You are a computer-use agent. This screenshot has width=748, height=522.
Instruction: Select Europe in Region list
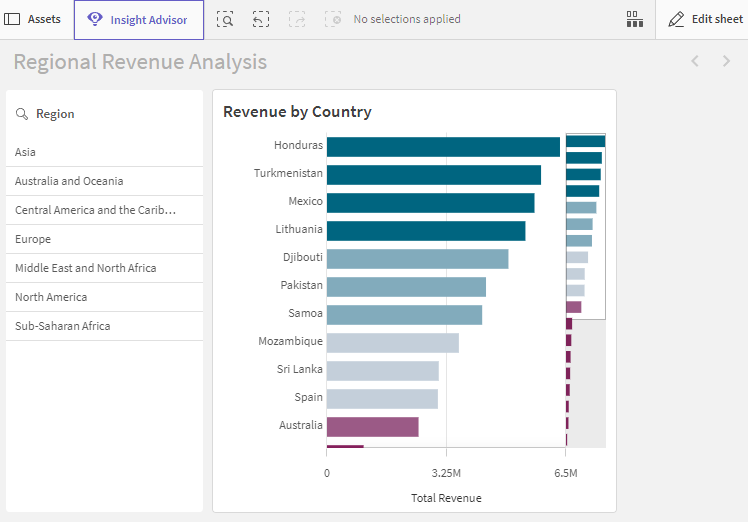(x=104, y=240)
